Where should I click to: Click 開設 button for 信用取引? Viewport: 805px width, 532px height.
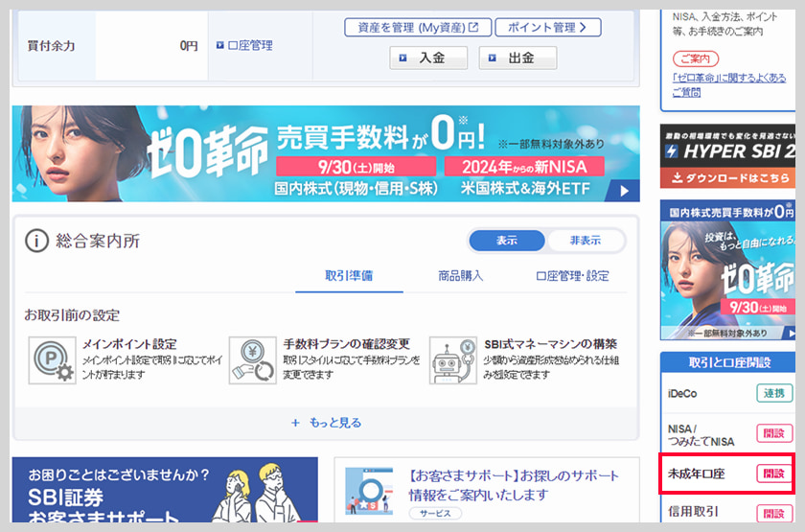pyautogui.click(x=774, y=513)
